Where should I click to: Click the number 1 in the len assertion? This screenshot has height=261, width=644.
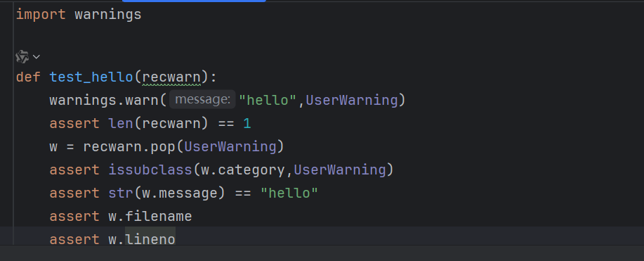pos(247,124)
